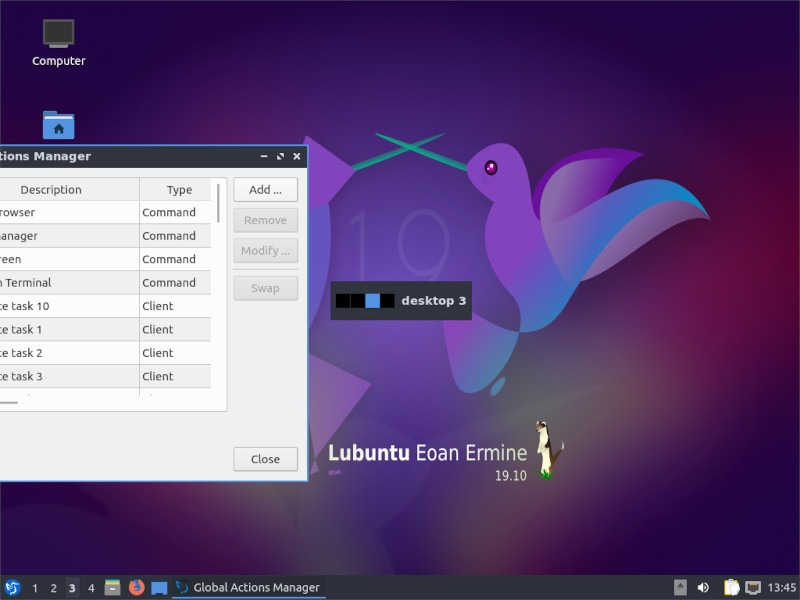Switch to workspace 2 in the pager

pyautogui.click(x=53, y=588)
